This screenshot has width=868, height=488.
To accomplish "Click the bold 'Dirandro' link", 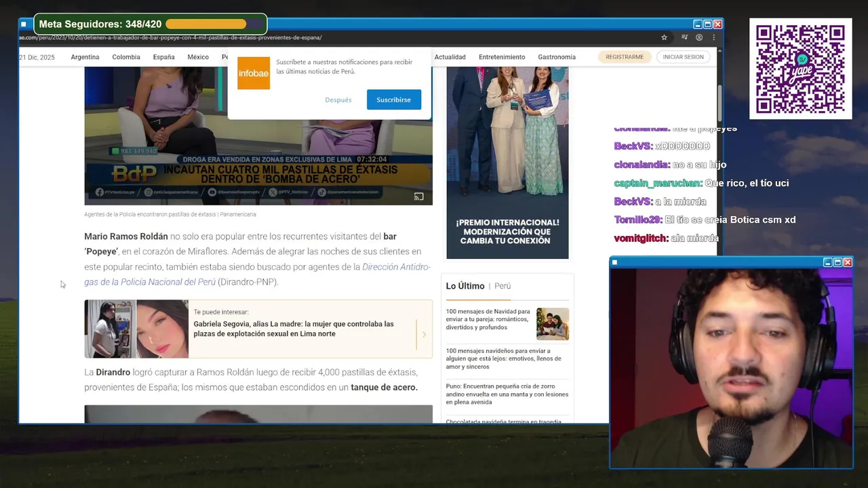I will point(113,372).
